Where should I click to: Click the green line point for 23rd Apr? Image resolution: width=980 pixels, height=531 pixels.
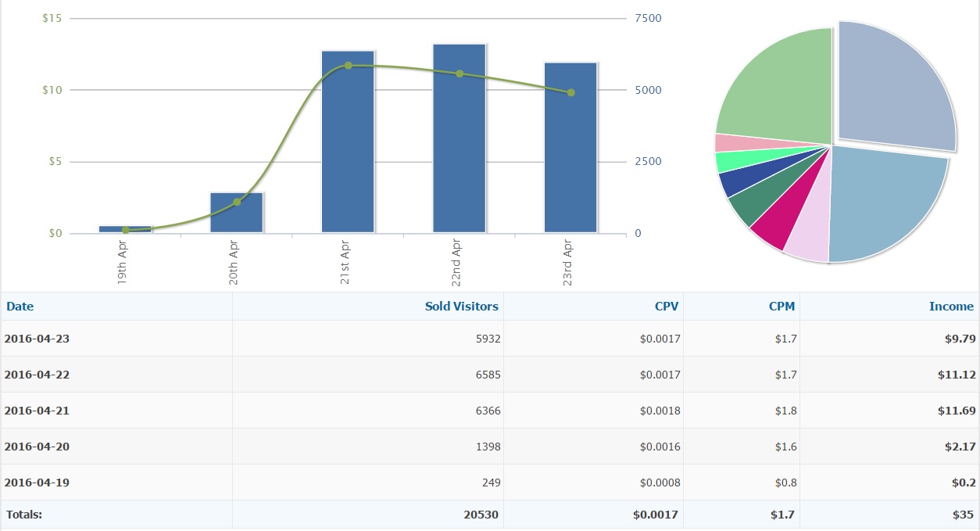click(570, 92)
